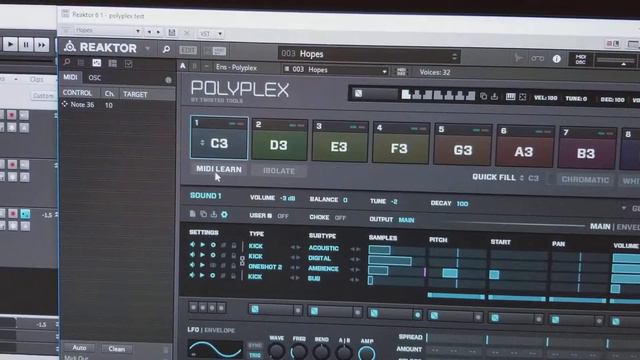Adjust the Digital samples slider
The width and height of the screenshot is (640, 360).
pos(396,260)
